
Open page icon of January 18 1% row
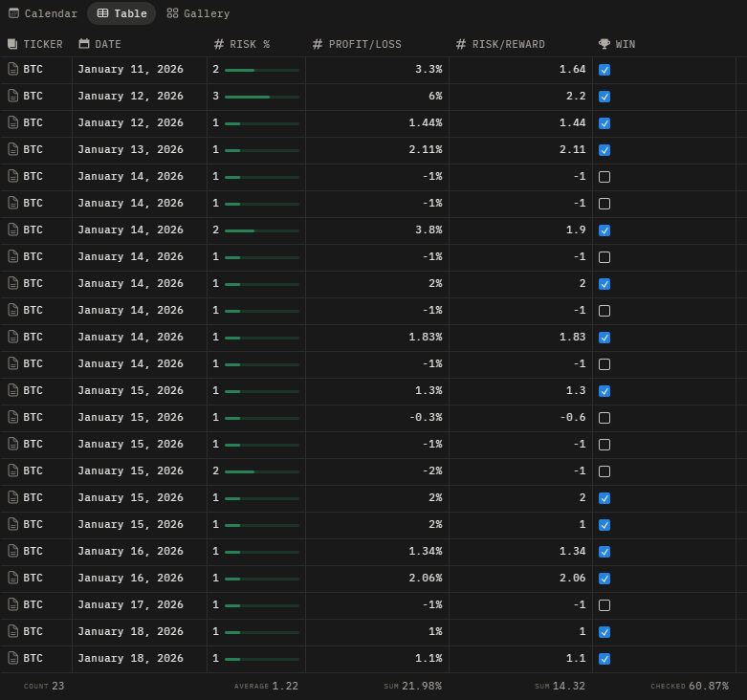tap(13, 631)
